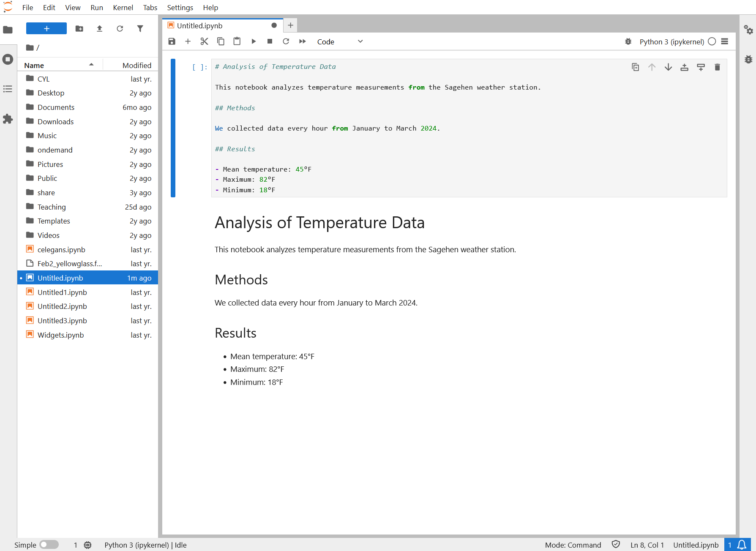Click the Python 3 (ipykernel) kernel name

click(x=671, y=41)
